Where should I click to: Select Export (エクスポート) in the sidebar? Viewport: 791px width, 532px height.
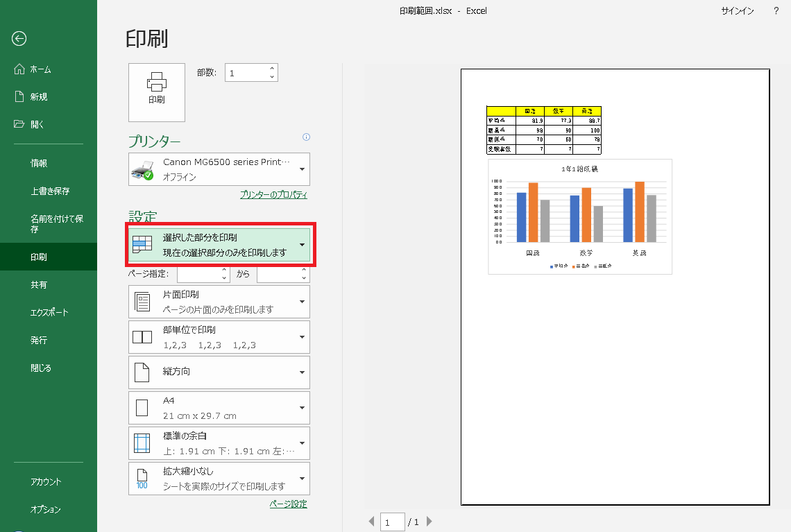(49, 312)
